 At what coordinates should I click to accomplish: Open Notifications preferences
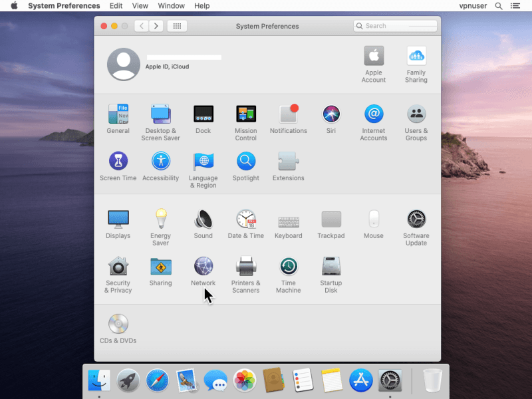(x=288, y=115)
